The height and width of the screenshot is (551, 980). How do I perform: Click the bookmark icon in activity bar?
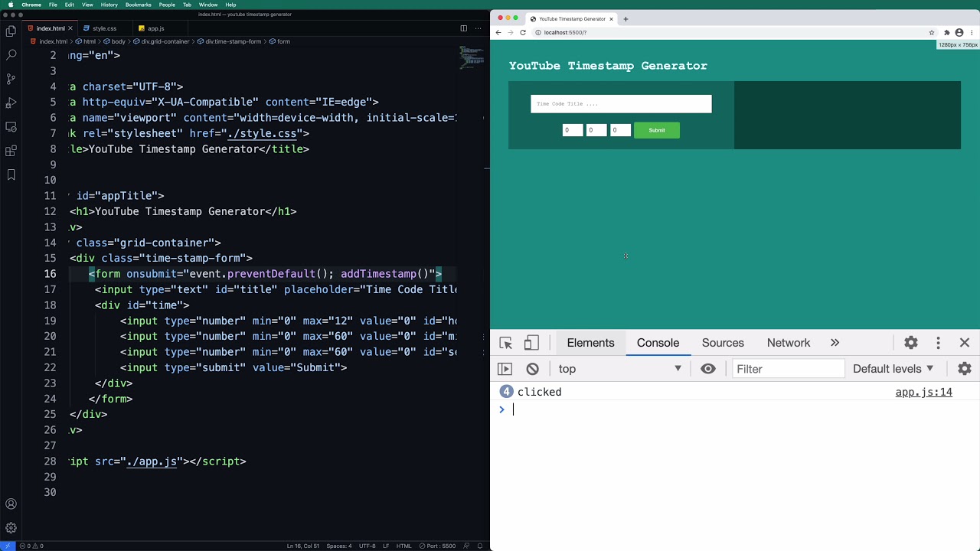click(11, 175)
